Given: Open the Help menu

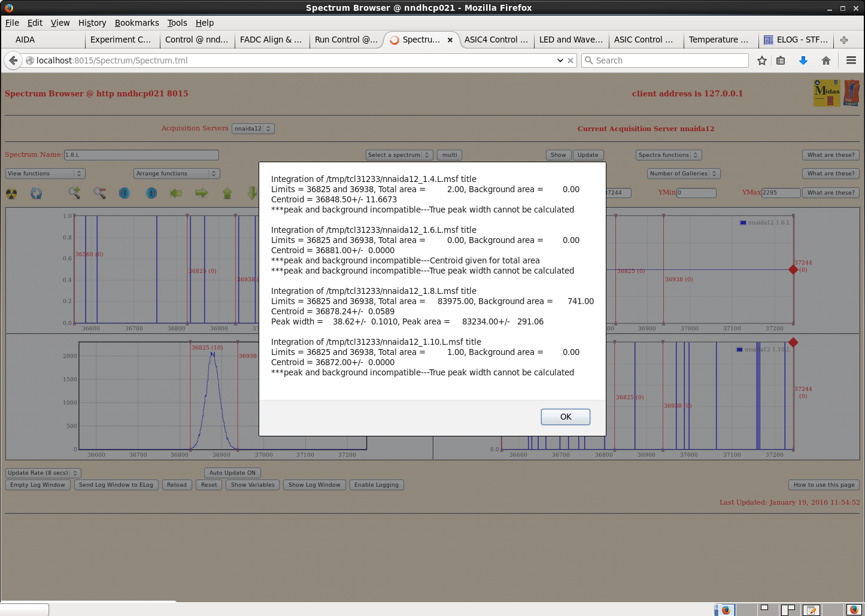Looking at the screenshot, I should point(205,23).
